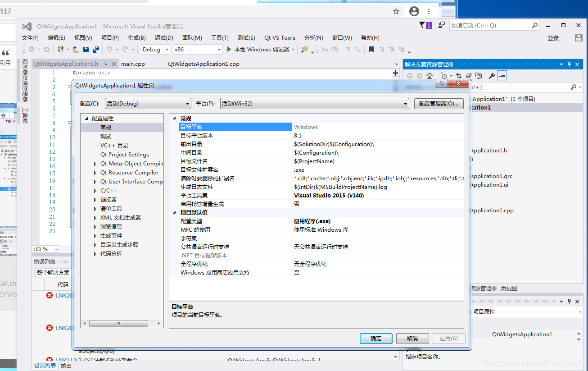Collapse the 配置属性 root node

pyautogui.click(x=86, y=119)
